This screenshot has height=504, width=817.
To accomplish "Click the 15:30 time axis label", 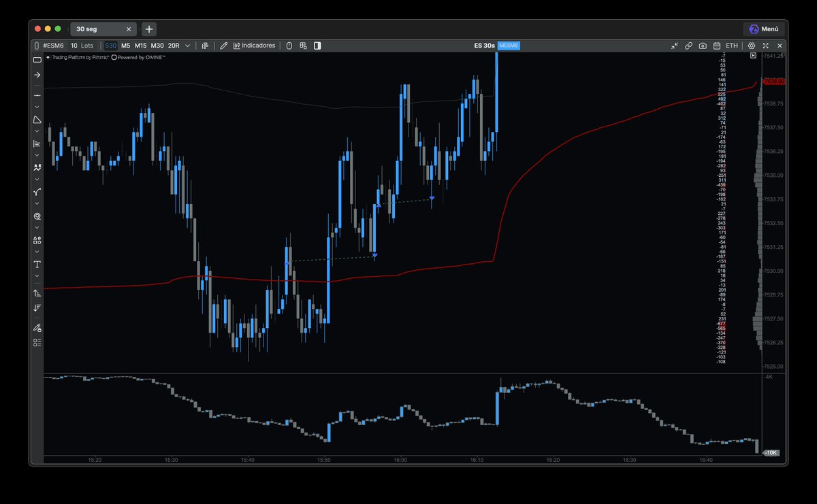I will (171, 460).
